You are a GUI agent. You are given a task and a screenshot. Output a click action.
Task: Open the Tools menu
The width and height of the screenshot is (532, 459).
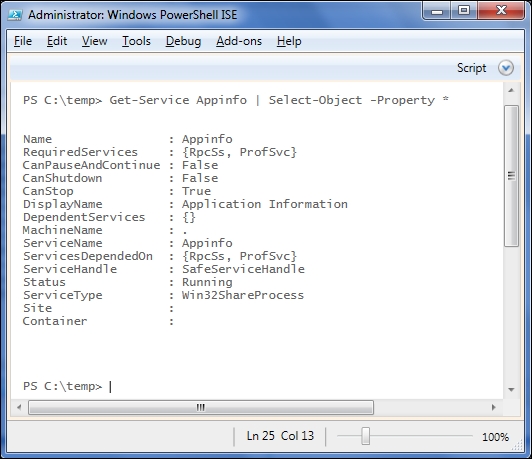pyautogui.click(x=136, y=41)
